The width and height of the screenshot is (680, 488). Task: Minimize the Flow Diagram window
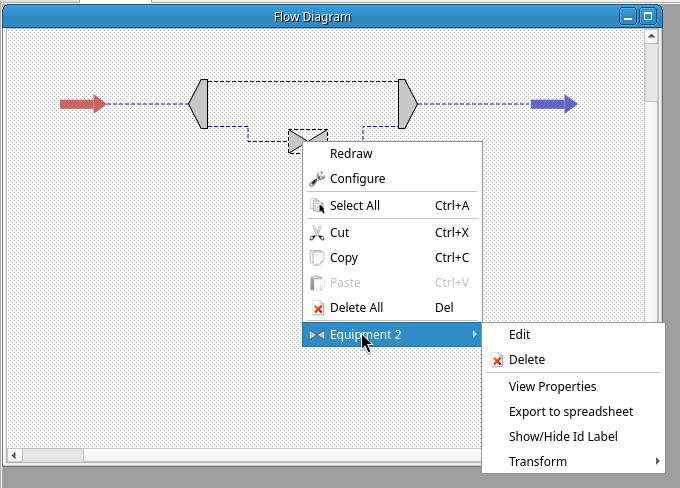628,16
